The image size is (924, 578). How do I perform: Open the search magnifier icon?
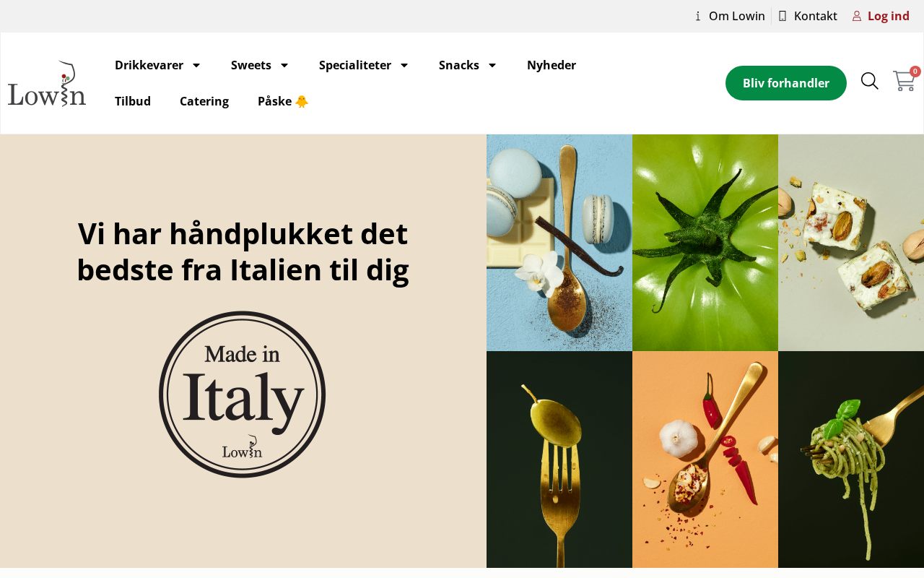pyautogui.click(x=870, y=81)
